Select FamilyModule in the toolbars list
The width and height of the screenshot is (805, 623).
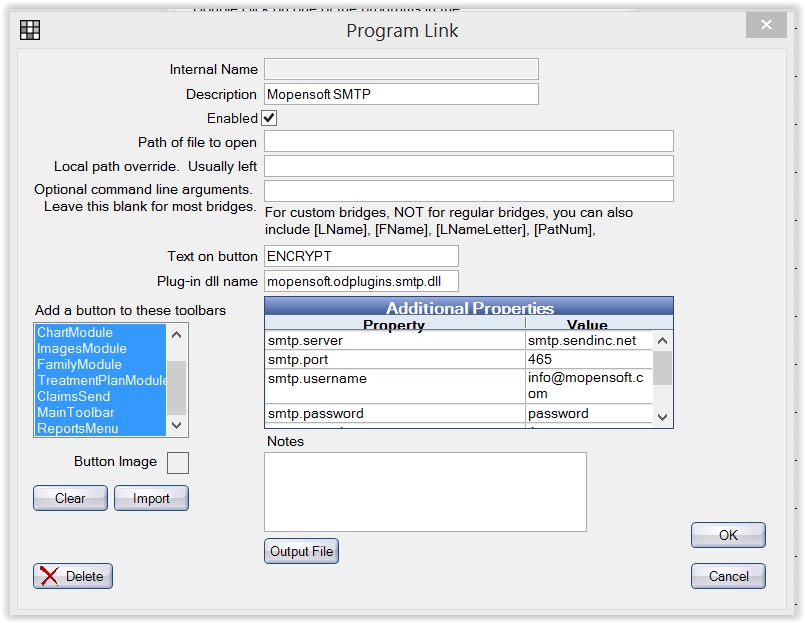tap(100, 364)
